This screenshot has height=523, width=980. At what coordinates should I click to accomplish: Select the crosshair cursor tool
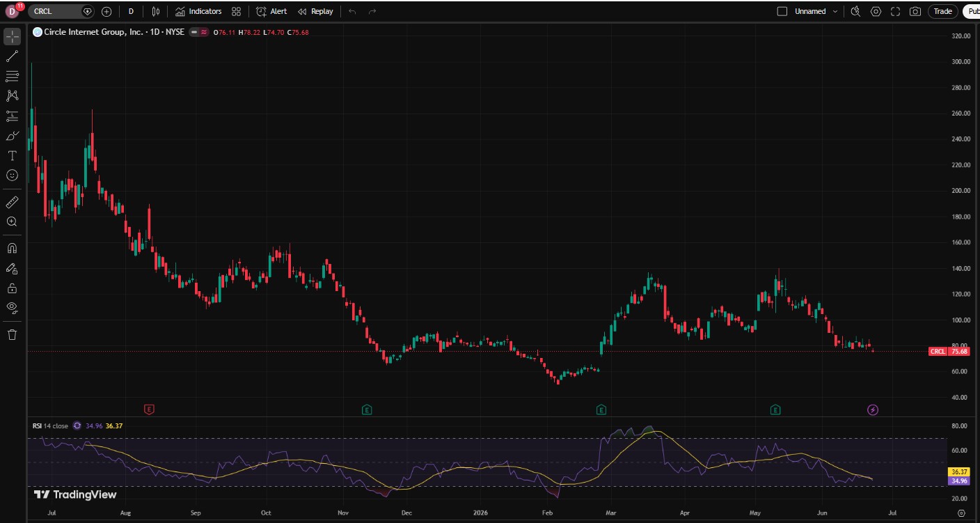click(13, 36)
